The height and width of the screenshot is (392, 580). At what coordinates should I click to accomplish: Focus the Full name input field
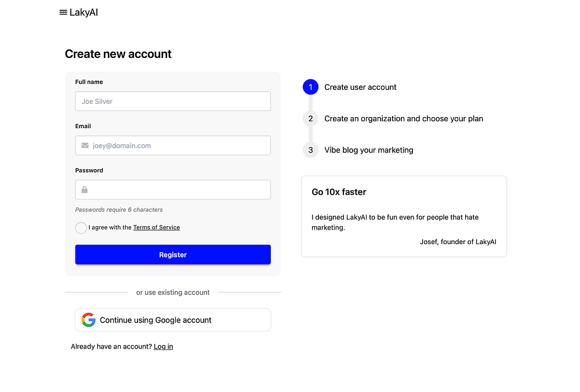click(x=173, y=101)
